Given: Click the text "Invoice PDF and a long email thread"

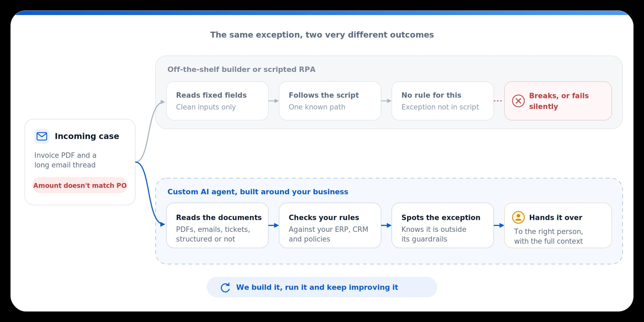Looking at the screenshot, I should coord(65,160).
